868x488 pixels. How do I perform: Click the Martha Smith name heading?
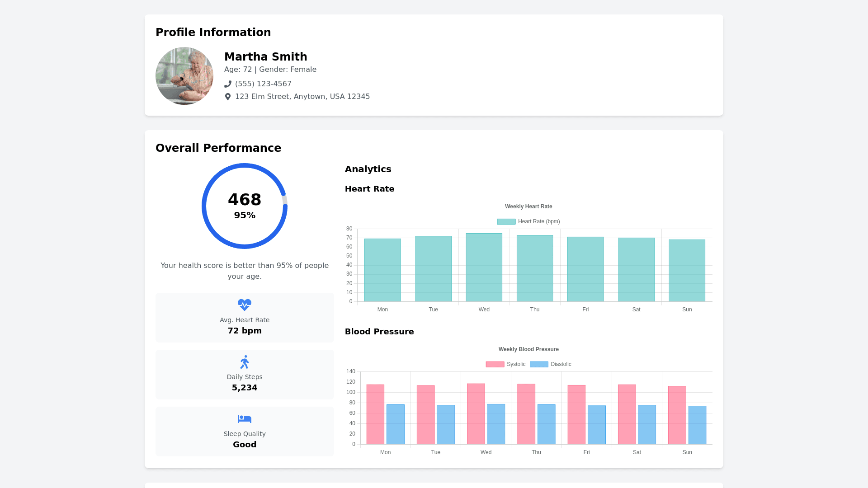tap(266, 57)
